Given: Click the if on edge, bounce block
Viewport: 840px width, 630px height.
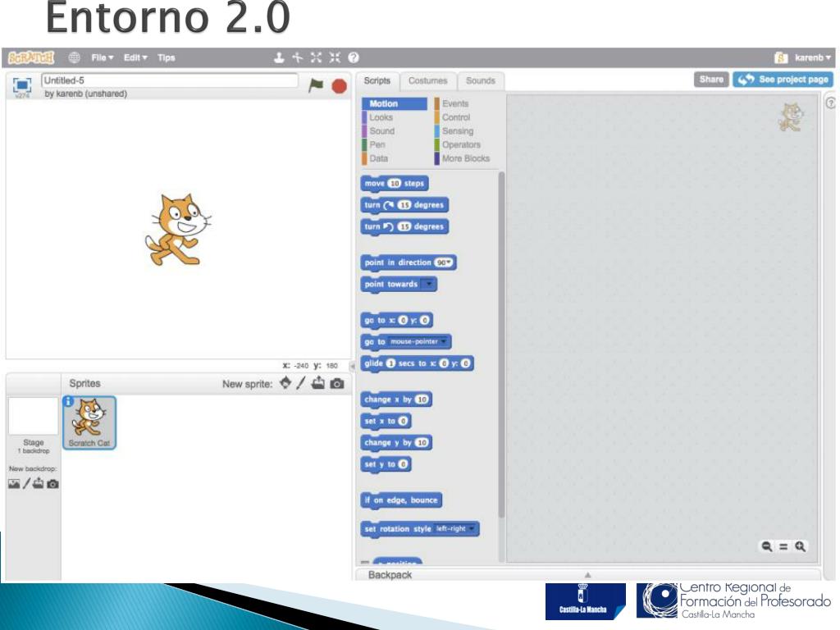Looking at the screenshot, I should [401, 500].
